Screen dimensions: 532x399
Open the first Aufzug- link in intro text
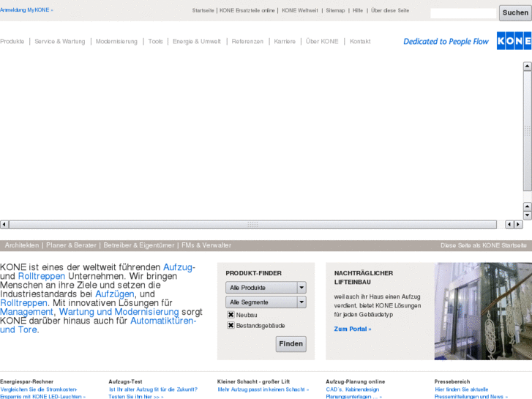pos(179,267)
